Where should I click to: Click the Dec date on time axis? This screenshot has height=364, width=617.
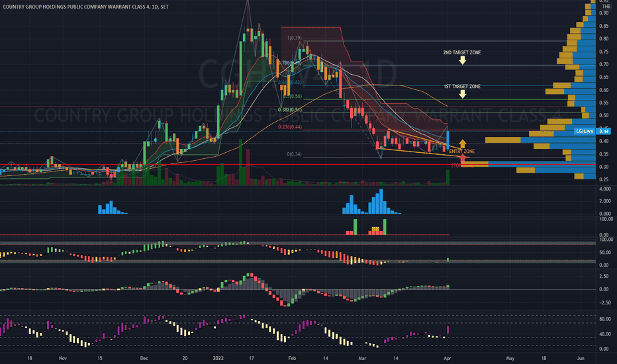[x=144, y=358]
